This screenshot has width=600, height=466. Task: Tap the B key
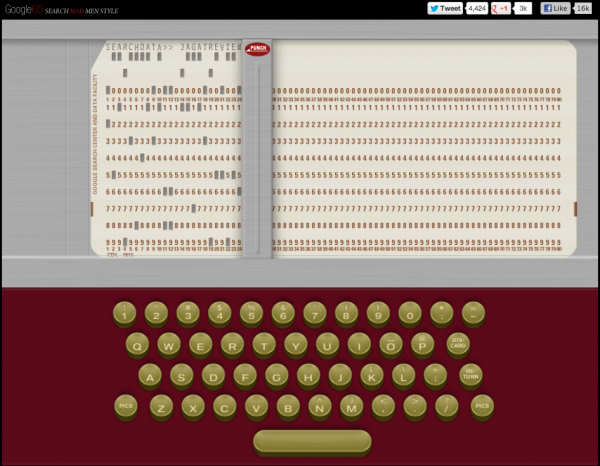(x=288, y=407)
